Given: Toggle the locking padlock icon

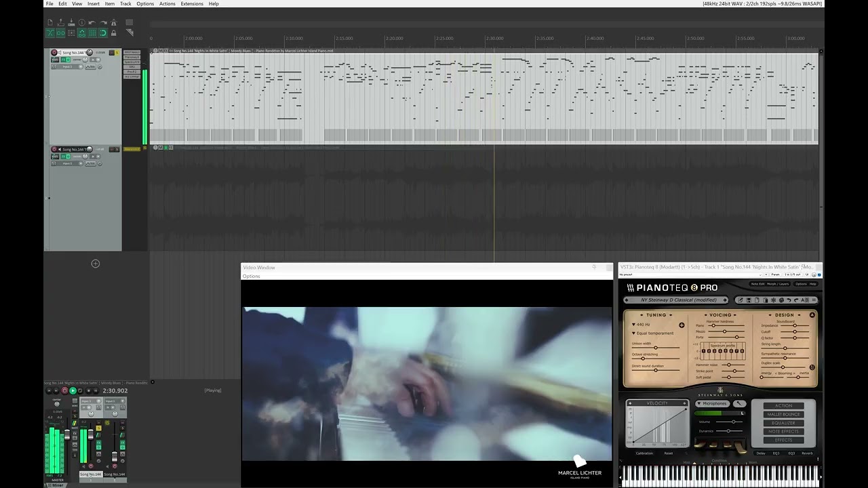Looking at the screenshot, I should tap(113, 33).
